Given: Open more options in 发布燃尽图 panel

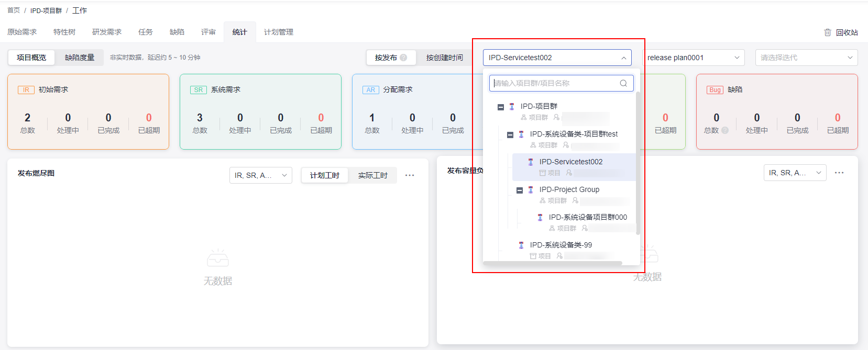Looking at the screenshot, I should click(410, 175).
